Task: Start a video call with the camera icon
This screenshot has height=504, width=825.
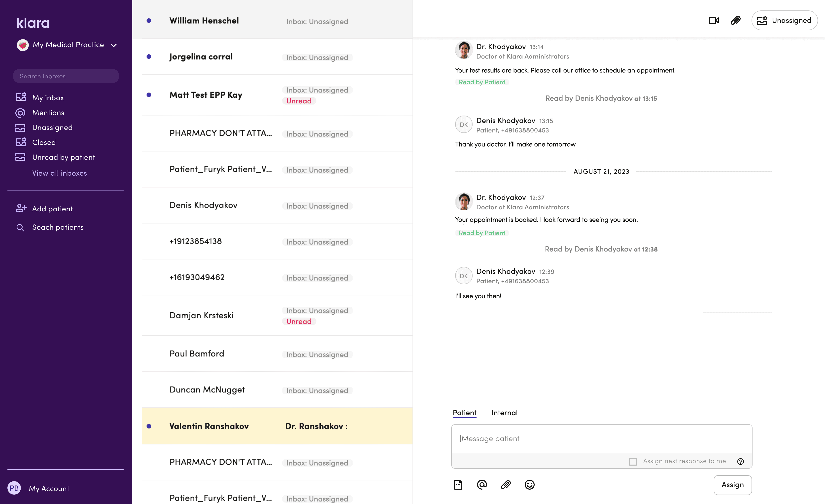Action: tap(713, 20)
